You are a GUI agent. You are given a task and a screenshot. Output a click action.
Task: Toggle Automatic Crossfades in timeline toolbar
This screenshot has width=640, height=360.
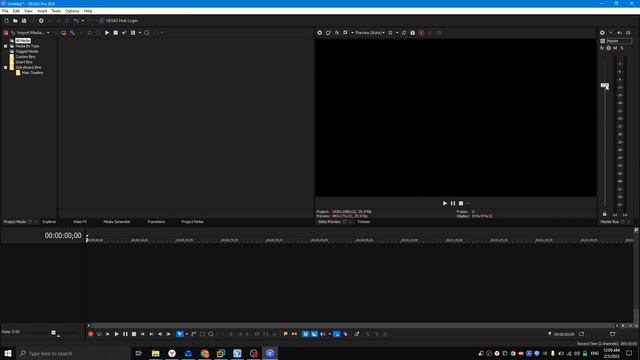tap(314, 334)
